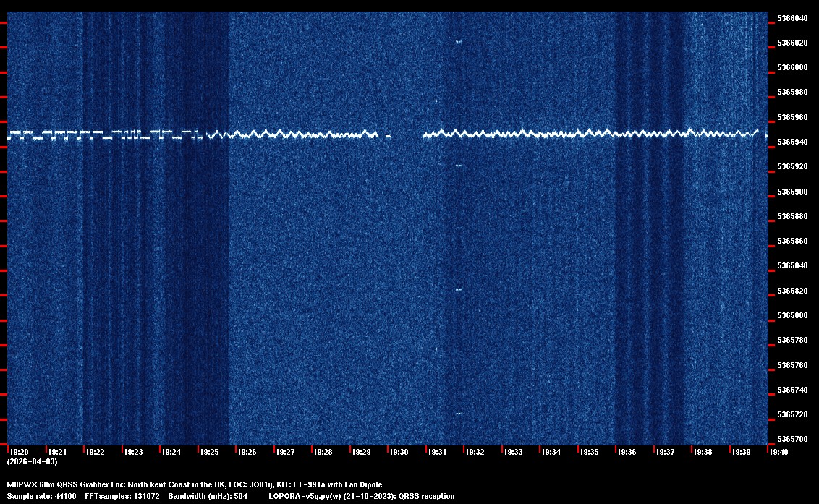This screenshot has width=819, height=504.
Task: Click the LOPORA-v5g.py QRSS reception text
Action: (x=361, y=496)
